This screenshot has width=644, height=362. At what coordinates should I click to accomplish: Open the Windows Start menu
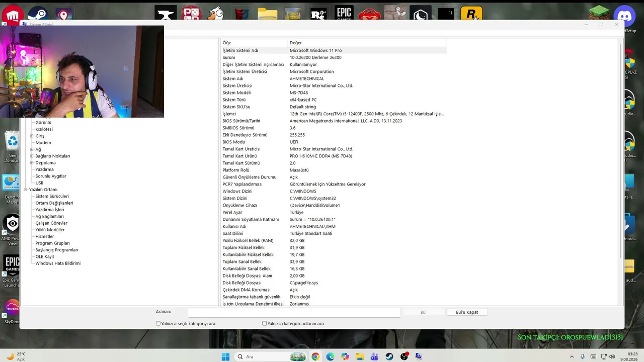click(x=225, y=356)
